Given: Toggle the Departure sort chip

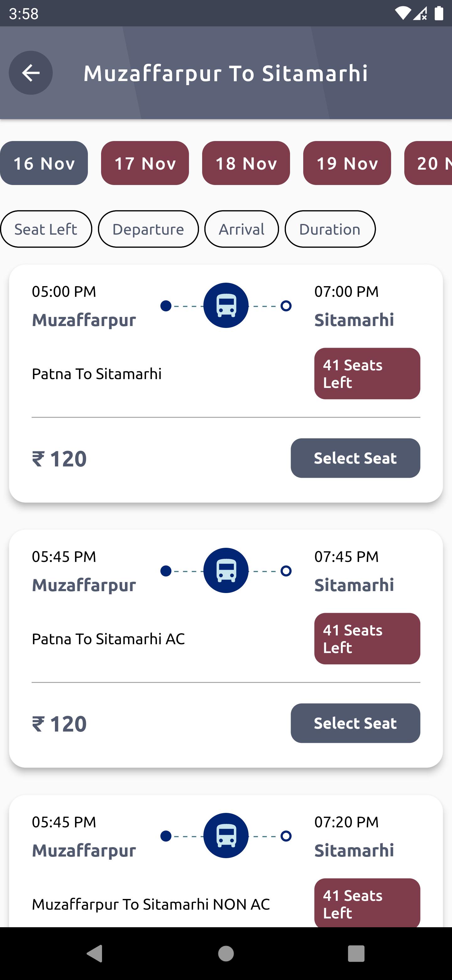Looking at the screenshot, I should 148,229.
